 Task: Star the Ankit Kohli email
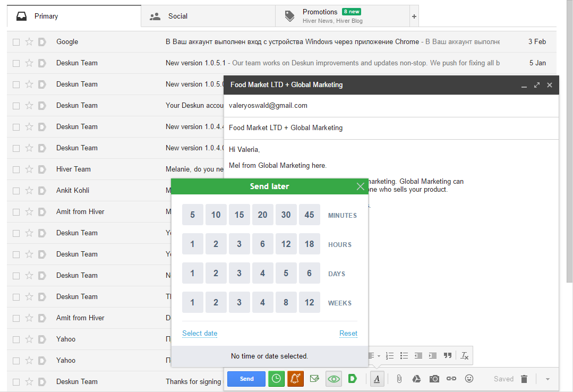pos(29,191)
